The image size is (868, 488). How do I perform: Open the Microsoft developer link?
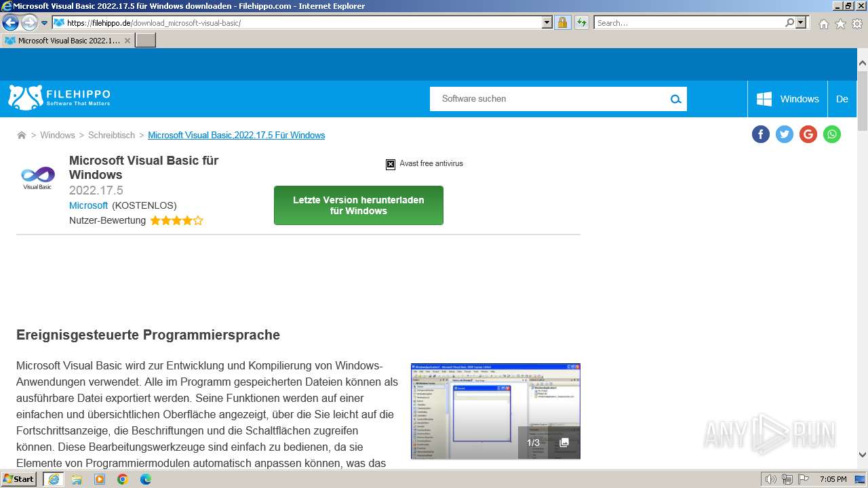pos(88,205)
